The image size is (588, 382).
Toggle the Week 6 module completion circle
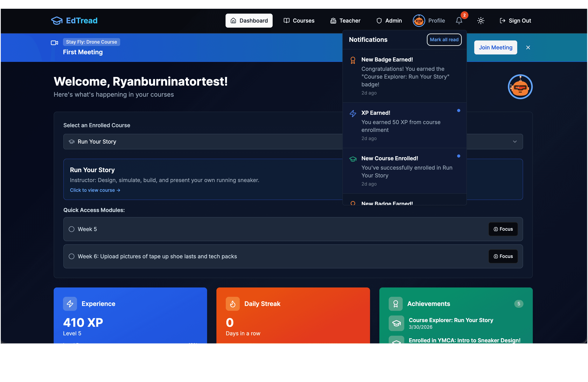coord(72,256)
